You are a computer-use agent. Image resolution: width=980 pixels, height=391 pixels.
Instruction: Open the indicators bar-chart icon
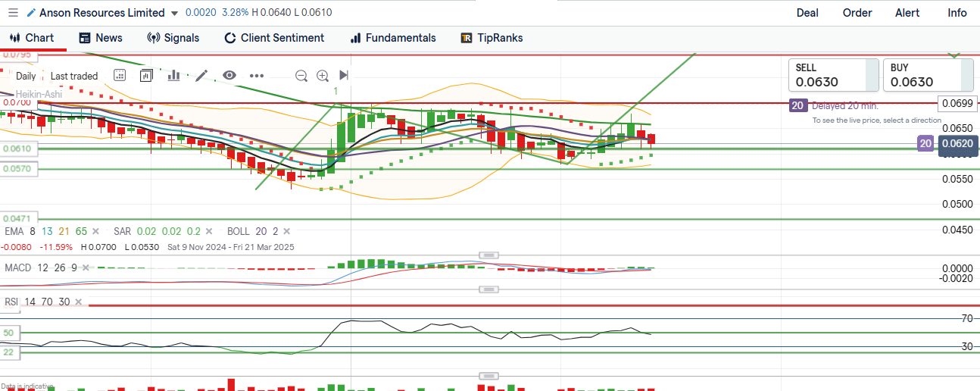[173, 75]
